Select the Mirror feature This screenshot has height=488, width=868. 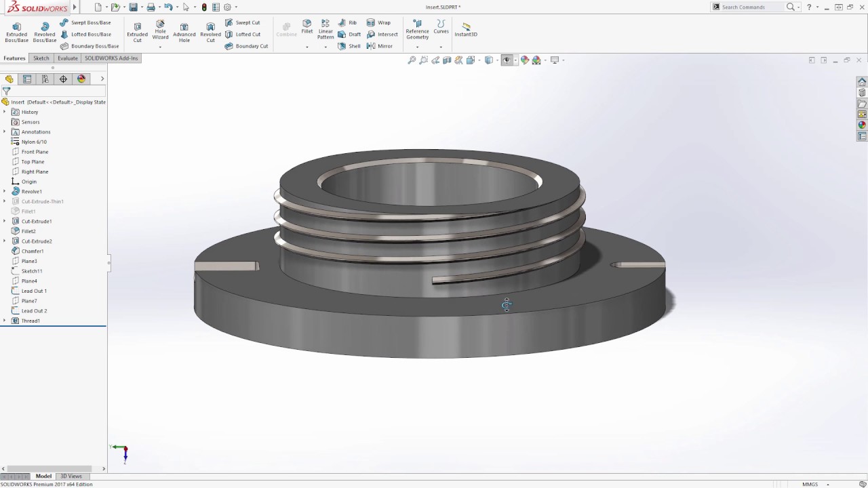[380, 46]
